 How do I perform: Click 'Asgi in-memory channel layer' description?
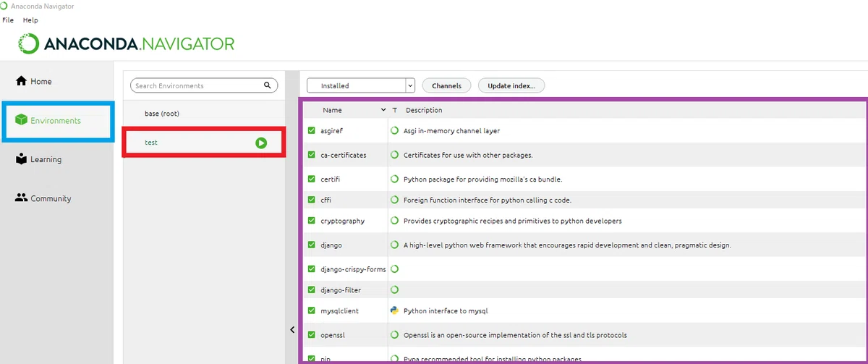(x=452, y=131)
